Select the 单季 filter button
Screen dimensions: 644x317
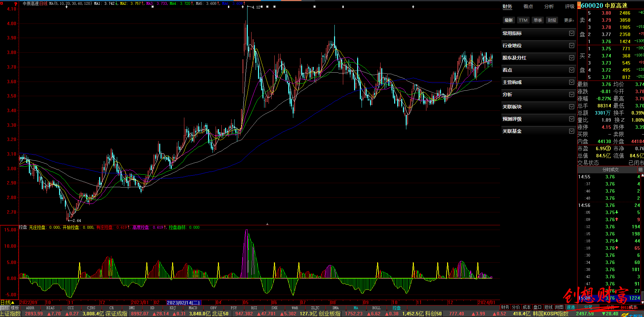(538, 20)
